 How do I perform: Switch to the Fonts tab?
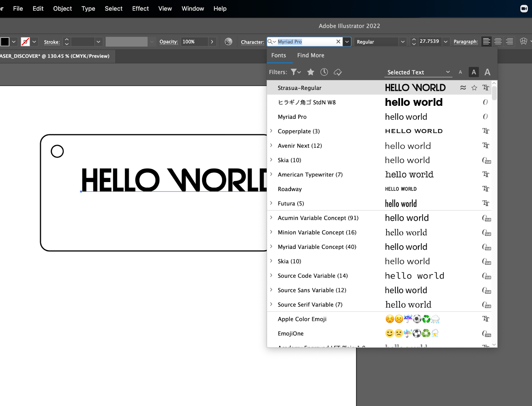279,55
